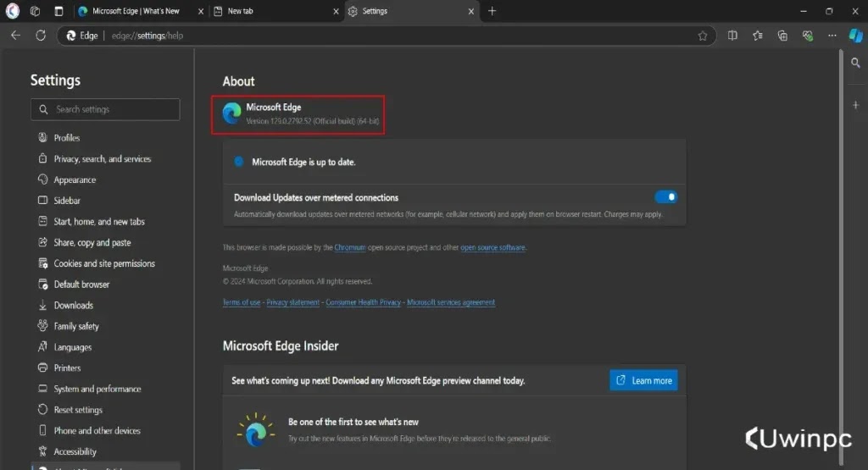Image resolution: width=868 pixels, height=470 pixels.
Task: Click the Edge version number text
Action: 312,121
